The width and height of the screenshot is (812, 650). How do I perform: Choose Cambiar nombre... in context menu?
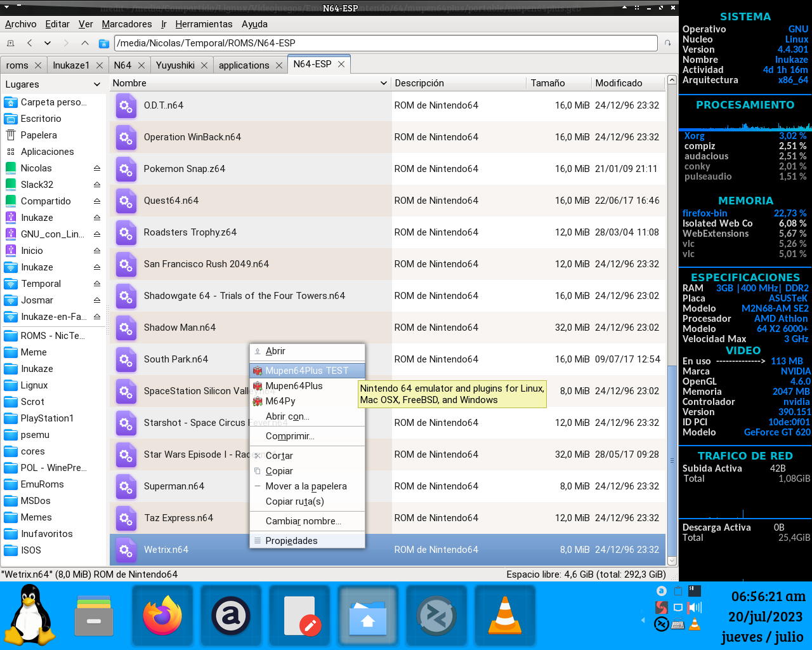coord(307,521)
